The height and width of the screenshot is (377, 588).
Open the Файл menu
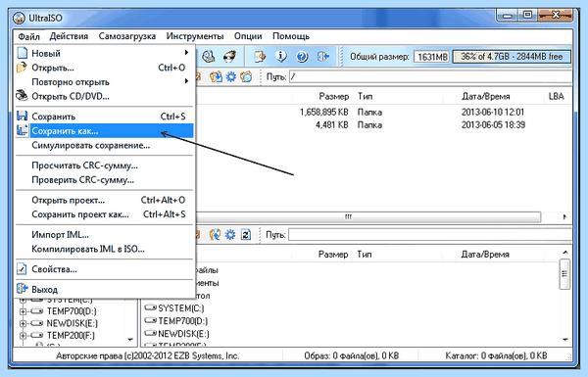(28, 36)
